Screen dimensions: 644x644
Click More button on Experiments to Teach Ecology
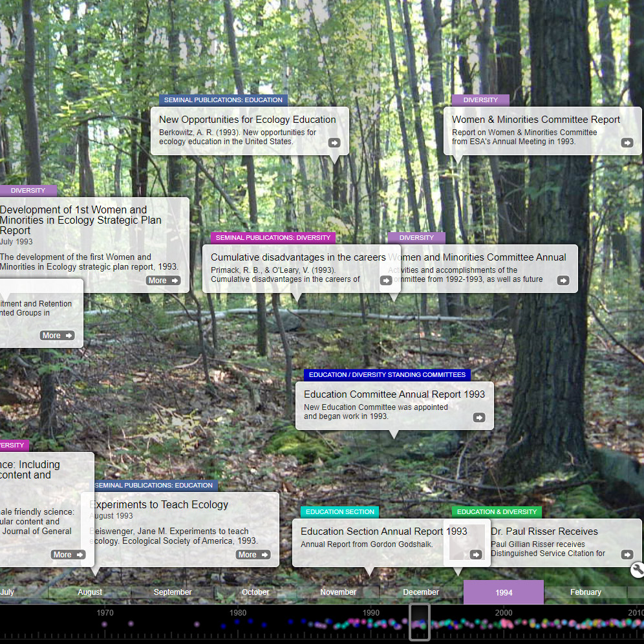click(x=253, y=555)
